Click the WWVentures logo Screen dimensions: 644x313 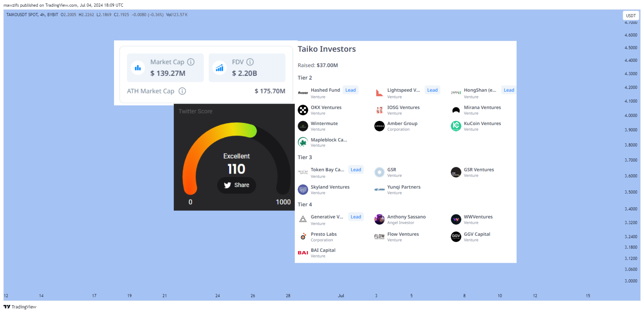pyautogui.click(x=456, y=219)
